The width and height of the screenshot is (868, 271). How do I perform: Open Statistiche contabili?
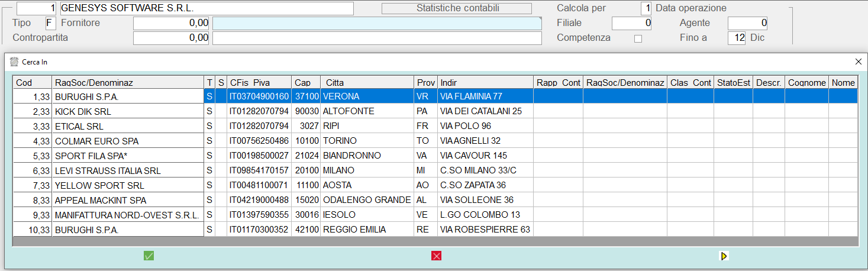[457, 8]
